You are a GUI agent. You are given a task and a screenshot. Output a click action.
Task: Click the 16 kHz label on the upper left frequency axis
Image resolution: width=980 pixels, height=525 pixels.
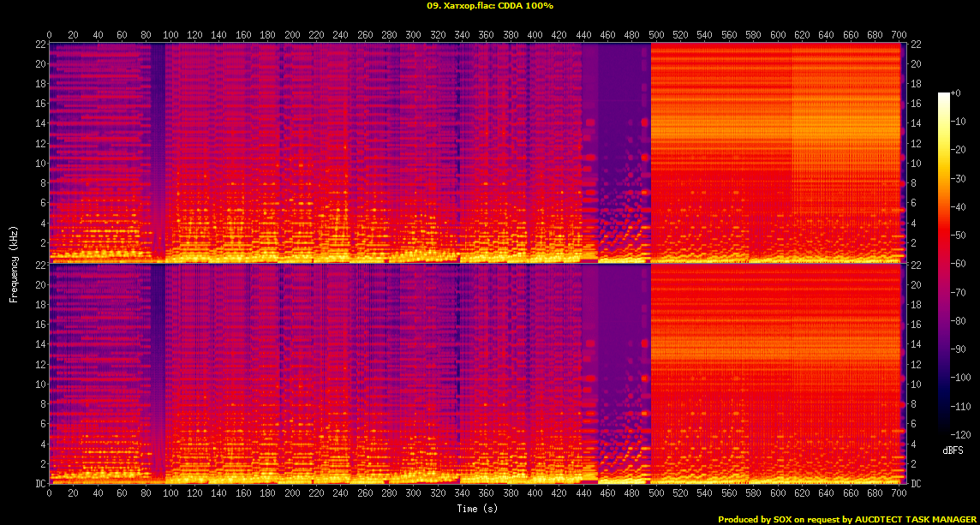(x=39, y=104)
